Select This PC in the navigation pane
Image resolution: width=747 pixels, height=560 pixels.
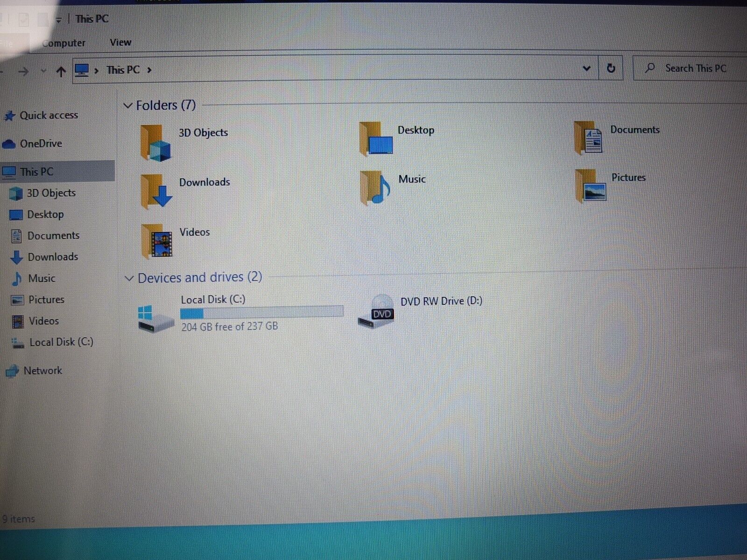pyautogui.click(x=57, y=171)
